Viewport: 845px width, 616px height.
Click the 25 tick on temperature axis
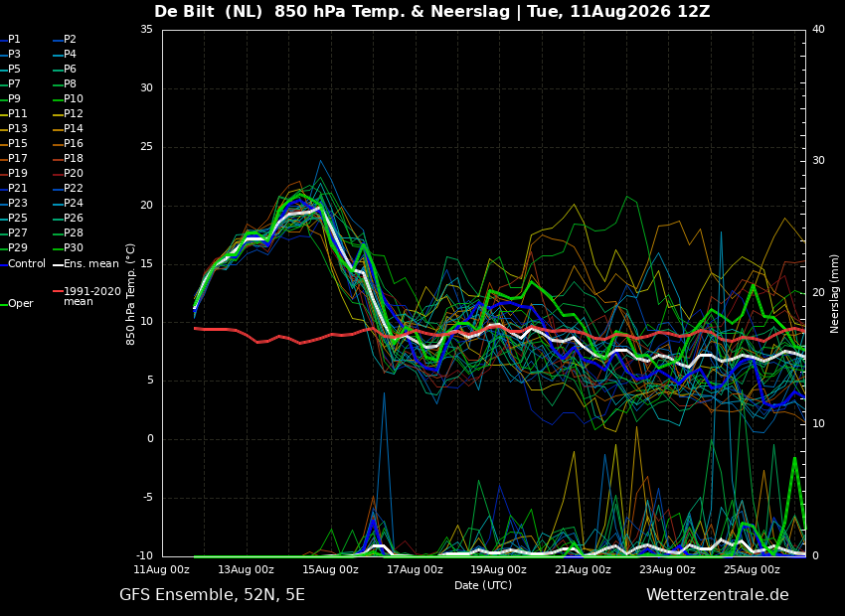pyautogui.click(x=146, y=146)
